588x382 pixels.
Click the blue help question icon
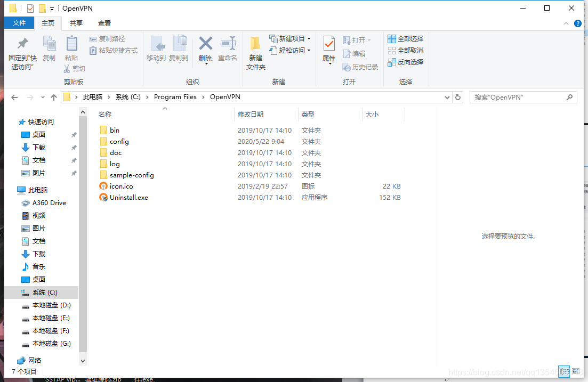tap(578, 23)
